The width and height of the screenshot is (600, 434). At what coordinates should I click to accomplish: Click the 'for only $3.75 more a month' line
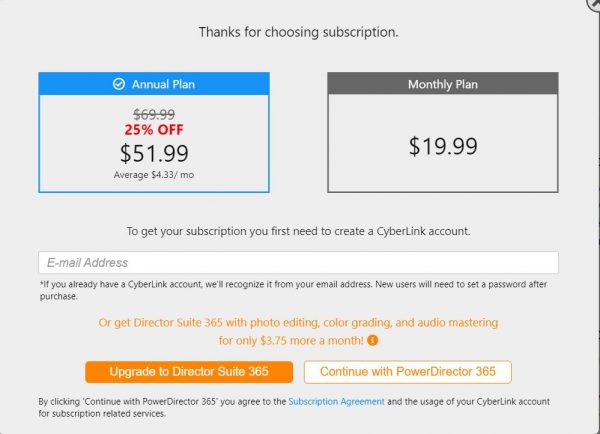(291, 340)
